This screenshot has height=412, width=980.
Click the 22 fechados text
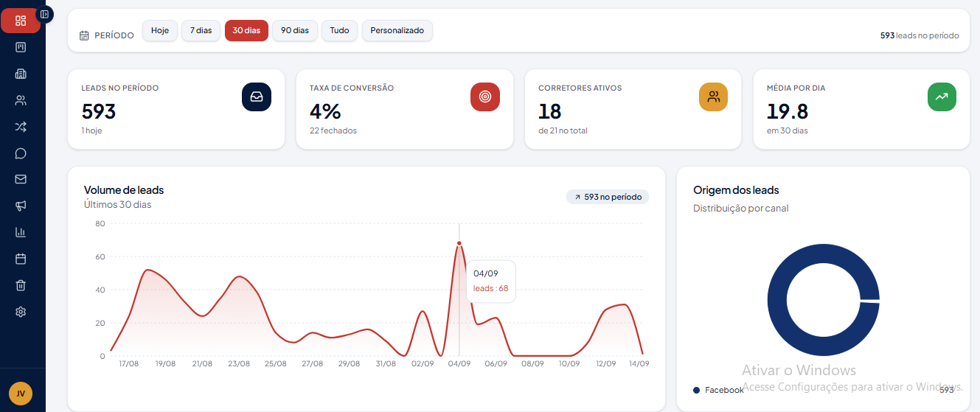333,130
